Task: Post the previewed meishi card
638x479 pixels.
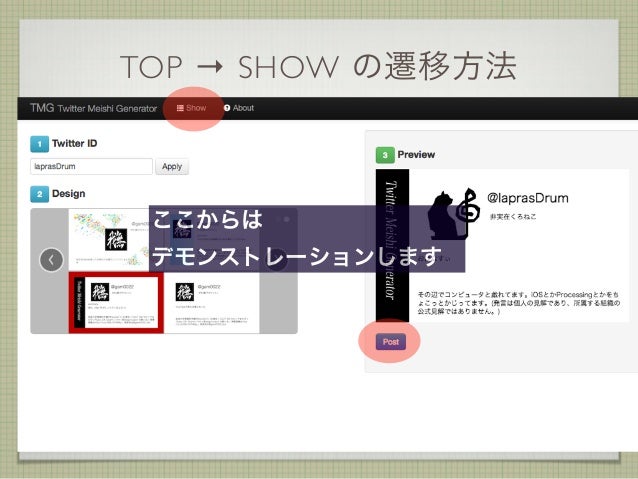Action: click(391, 342)
